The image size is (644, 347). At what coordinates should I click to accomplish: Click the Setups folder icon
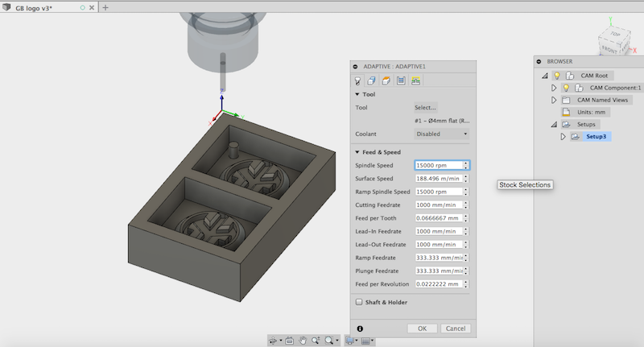(566, 125)
